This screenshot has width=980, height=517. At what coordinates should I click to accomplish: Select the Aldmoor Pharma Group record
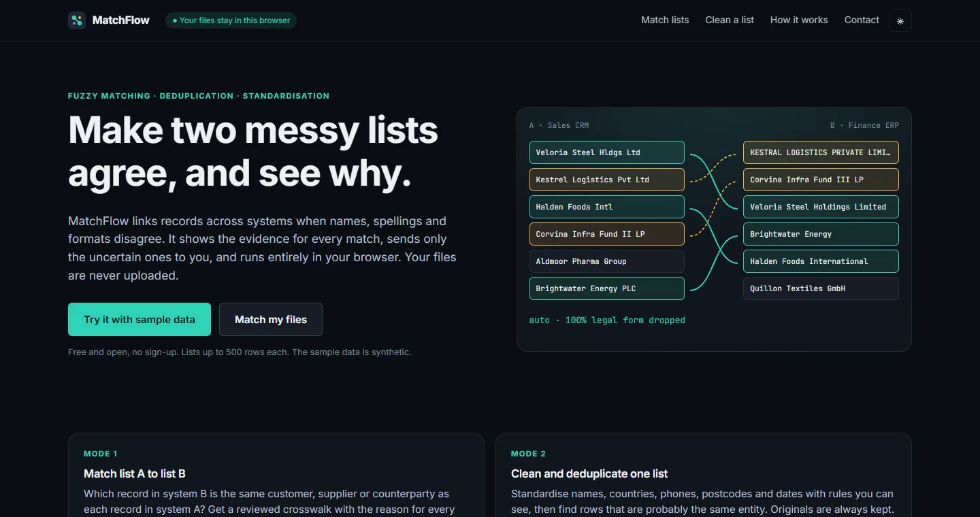607,261
